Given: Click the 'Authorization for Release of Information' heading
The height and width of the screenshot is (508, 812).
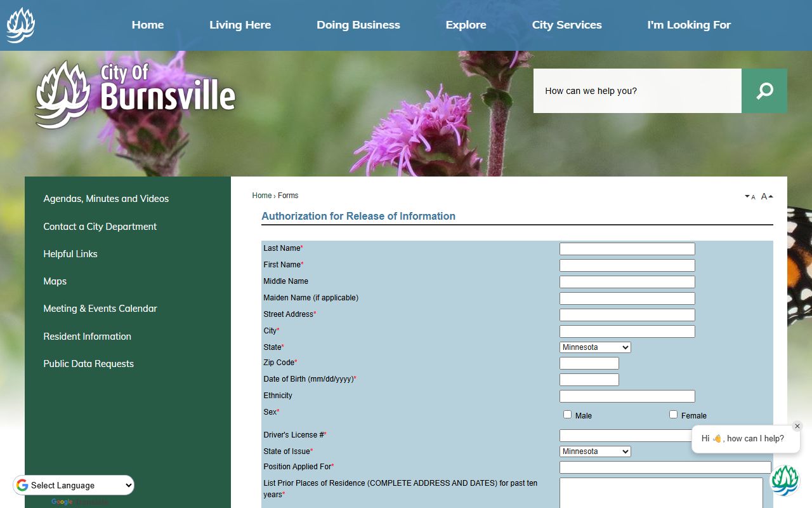Looking at the screenshot, I should pyautogui.click(x=358, y=216).
